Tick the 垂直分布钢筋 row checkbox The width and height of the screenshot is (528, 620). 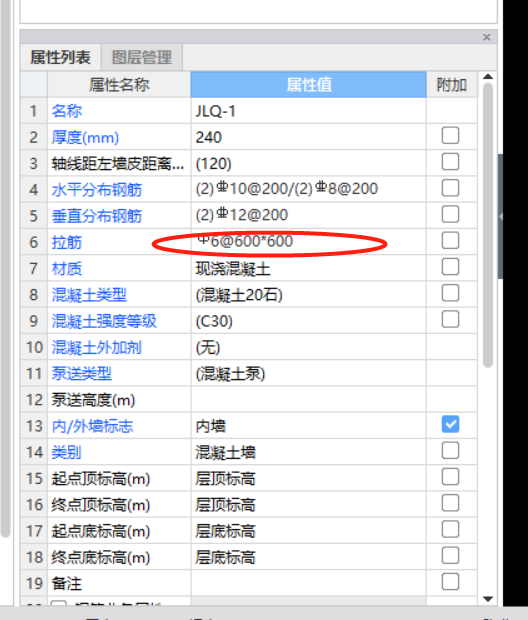coord(450,214)
